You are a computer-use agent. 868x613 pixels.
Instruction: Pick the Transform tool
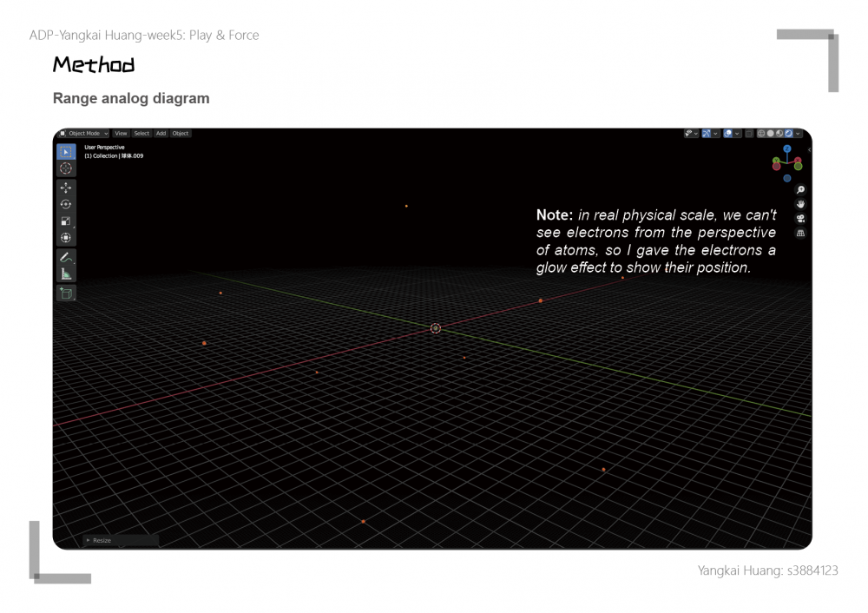tap(66, 238)
